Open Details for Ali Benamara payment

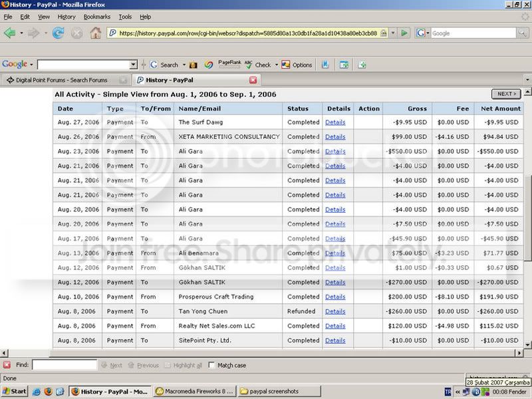[x=335, y=253]
